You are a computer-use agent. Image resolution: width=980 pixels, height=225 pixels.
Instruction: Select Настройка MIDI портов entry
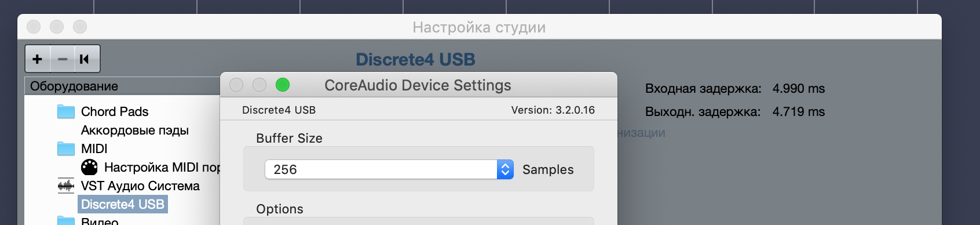coord(162,167)
